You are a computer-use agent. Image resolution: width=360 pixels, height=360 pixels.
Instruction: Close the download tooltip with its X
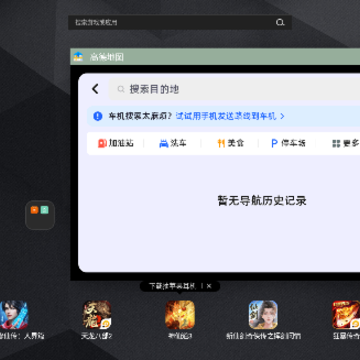pos(209,286)
